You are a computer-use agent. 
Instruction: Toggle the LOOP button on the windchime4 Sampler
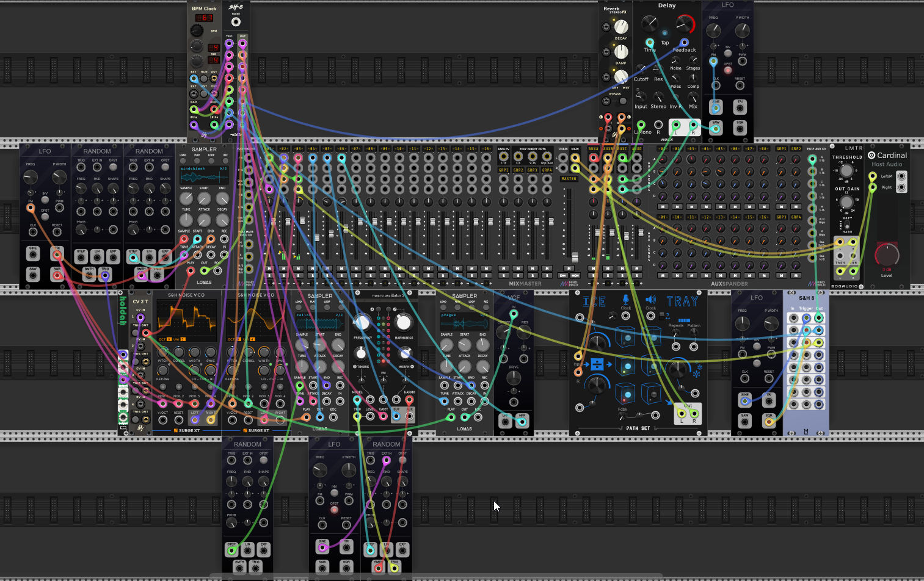[x=211, y=161]
